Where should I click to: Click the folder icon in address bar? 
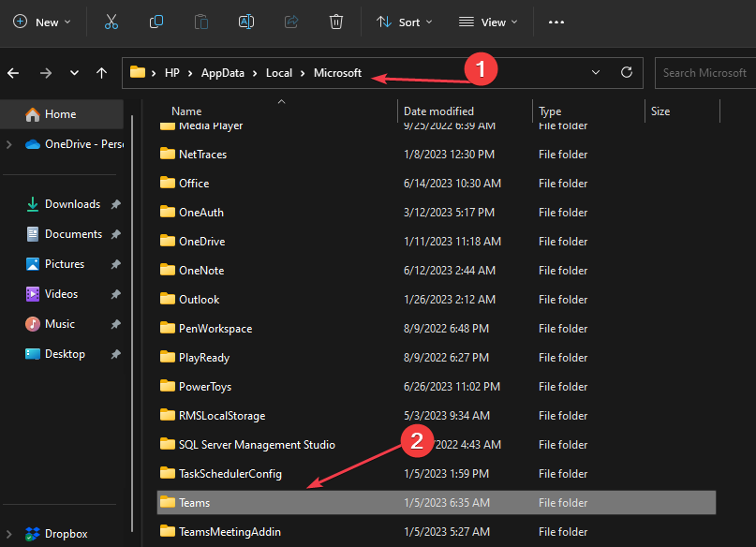click(138, 72)
